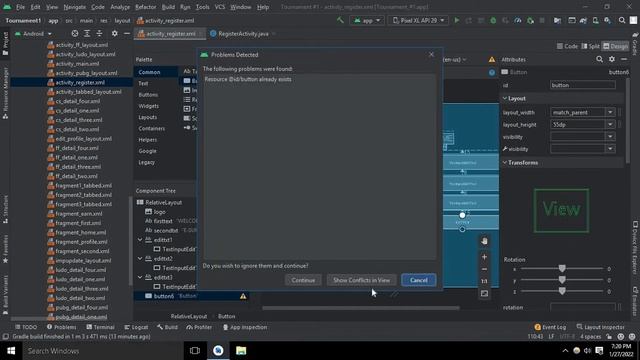Click Continue in Problems Detected dialog
Viewport: 640px width, 360px height.
pyautogui.click(x=303, y=280)
